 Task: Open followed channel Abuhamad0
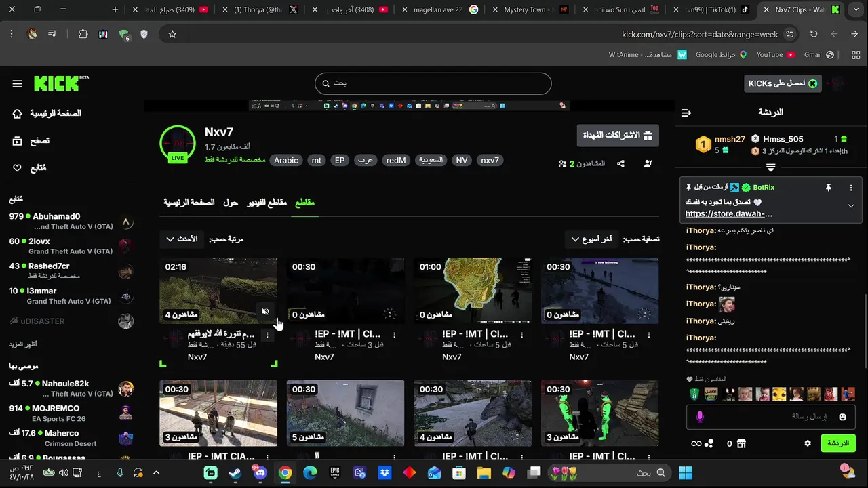pyautogui.click(x=71, y=222)
